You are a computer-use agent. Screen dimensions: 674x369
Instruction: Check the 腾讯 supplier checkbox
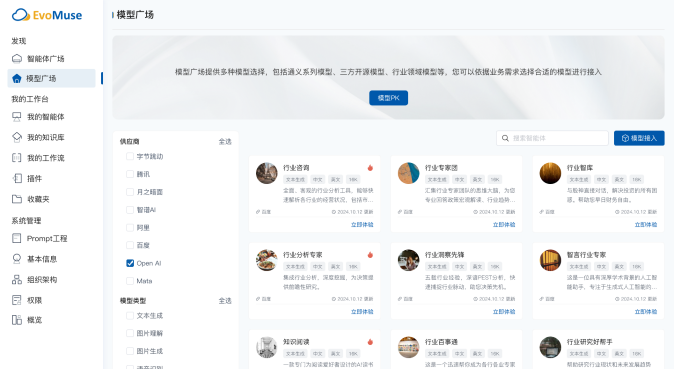[x=130, y=174]
